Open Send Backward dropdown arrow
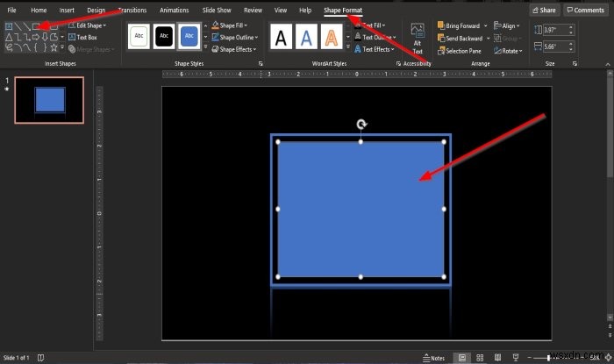This screenshot has height=364, width=614. [488, 39]
